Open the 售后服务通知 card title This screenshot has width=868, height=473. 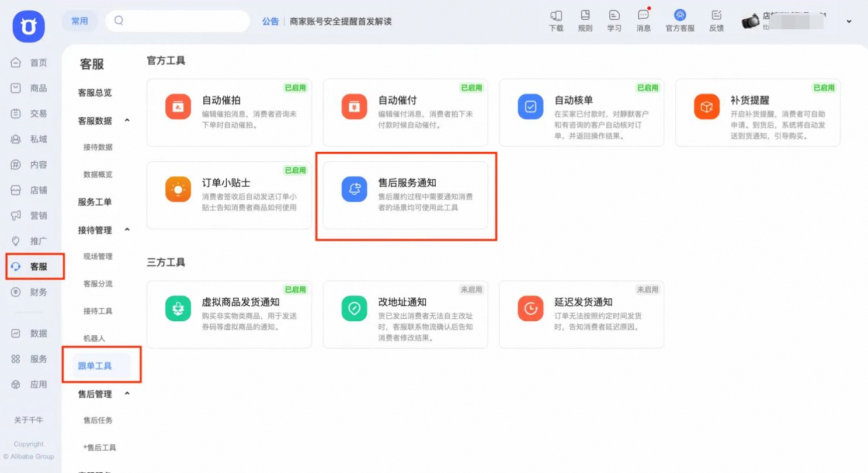pos(407,183)
